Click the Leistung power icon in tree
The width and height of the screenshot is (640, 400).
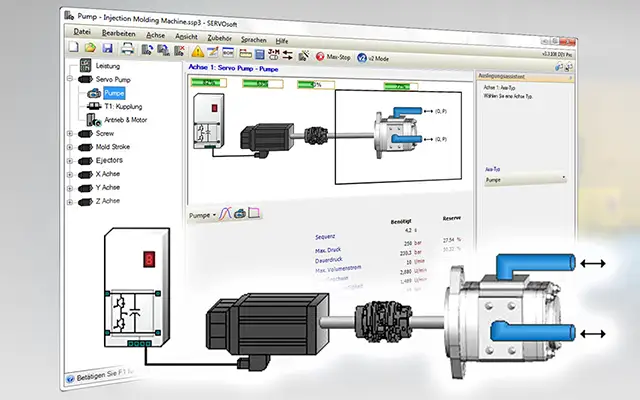[85, 65]
